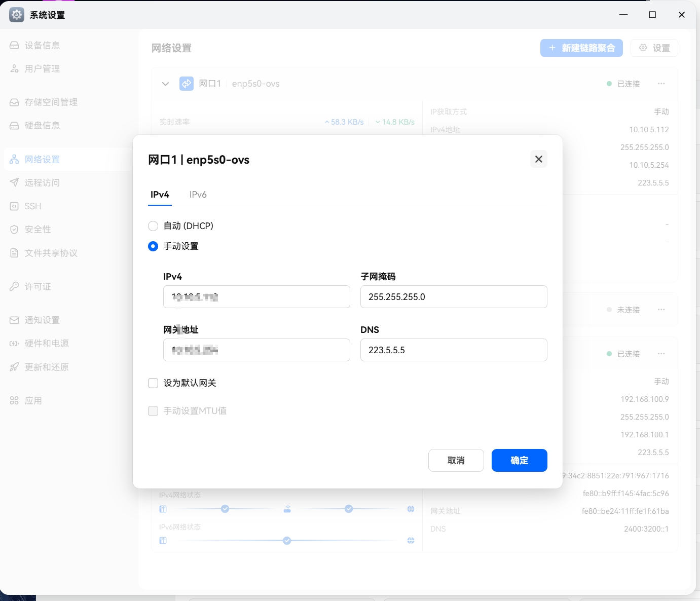Go to 安全性 settings
Viewport: 700px width, 601px height.
[x=38, y=230]
